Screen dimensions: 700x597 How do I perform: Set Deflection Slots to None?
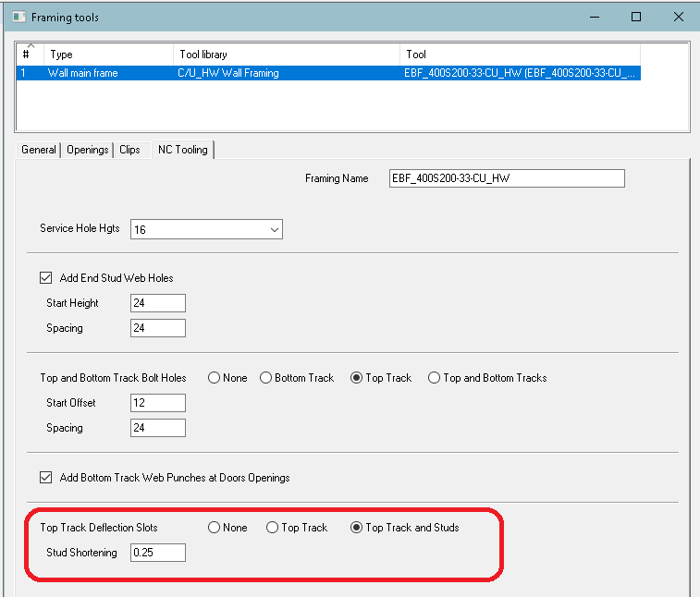tap(215, 528)
